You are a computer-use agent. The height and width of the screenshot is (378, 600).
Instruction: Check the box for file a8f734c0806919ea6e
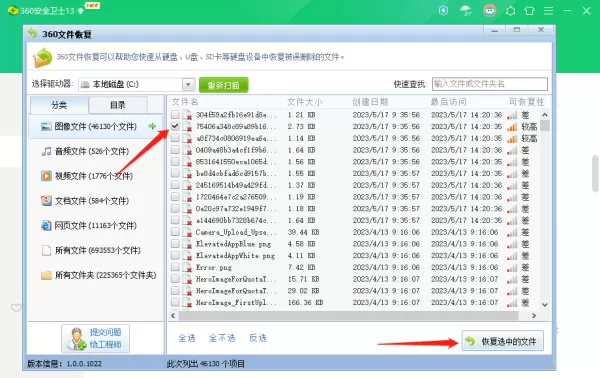[x=175, y=138]
